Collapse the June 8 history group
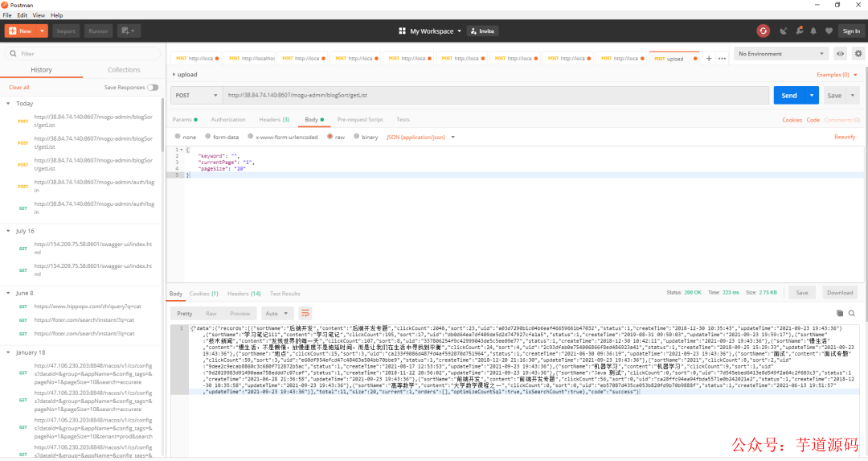This screenshot has height=461, width=868. tap(8, 293)
